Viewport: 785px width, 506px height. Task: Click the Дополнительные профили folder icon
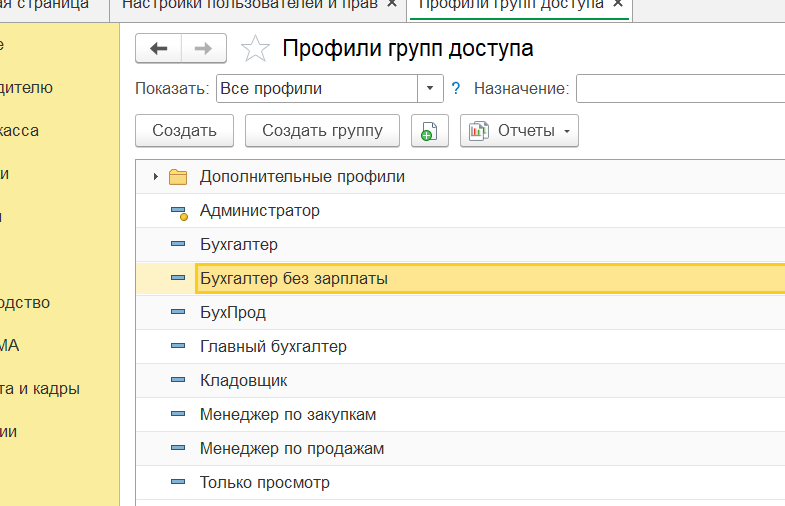[x=178, y=177]
